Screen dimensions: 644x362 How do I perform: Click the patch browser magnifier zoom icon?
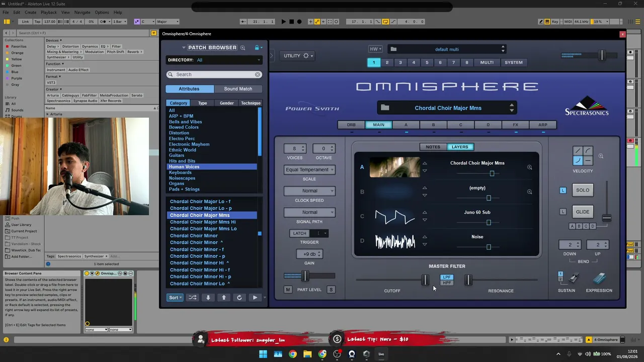(x=243, y=48)
